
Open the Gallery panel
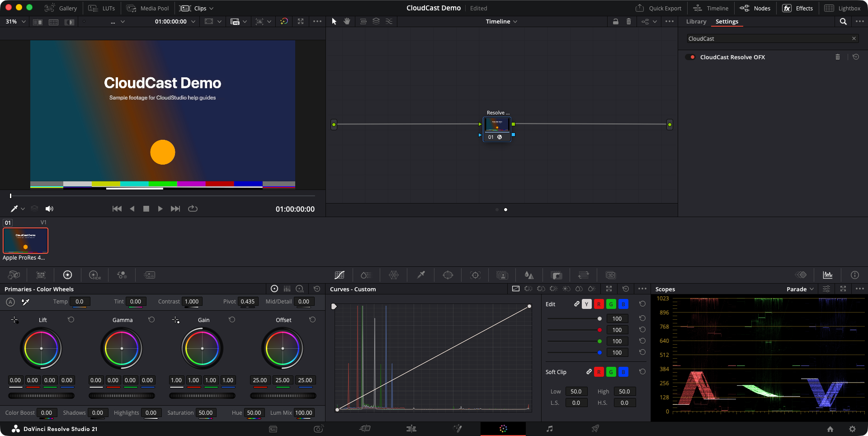coord(61,8)
